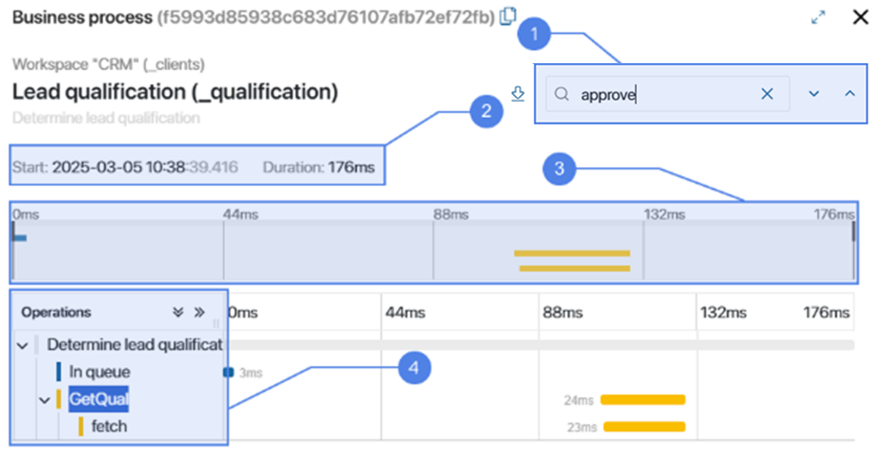Click the 24ms GetQual span bar

point(643,399)
